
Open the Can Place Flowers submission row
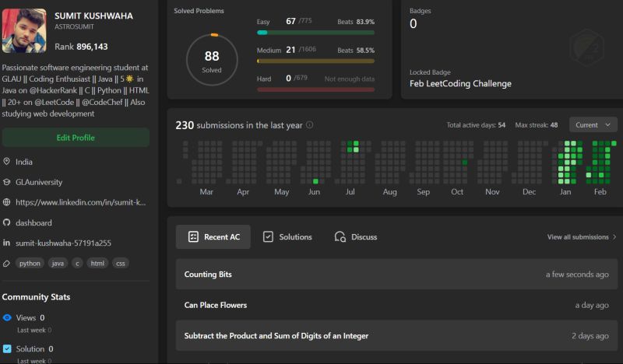click(x=396, y=305)
